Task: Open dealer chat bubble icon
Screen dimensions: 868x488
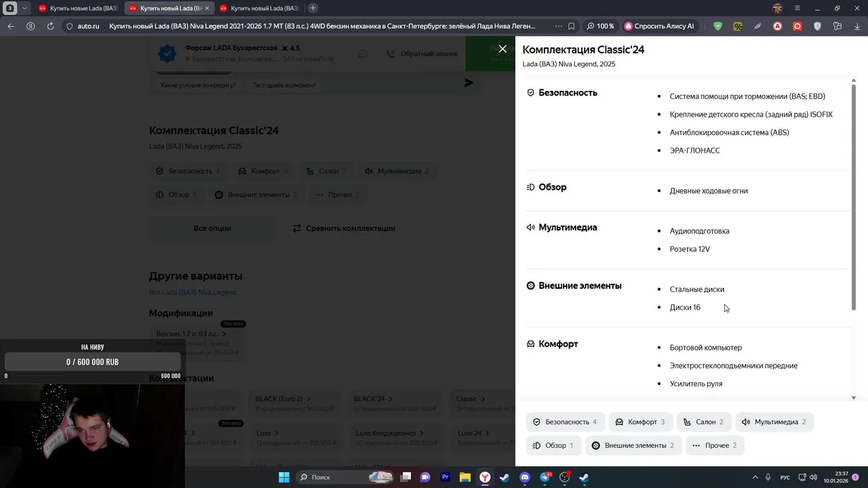Action: [x=363, y=54]
